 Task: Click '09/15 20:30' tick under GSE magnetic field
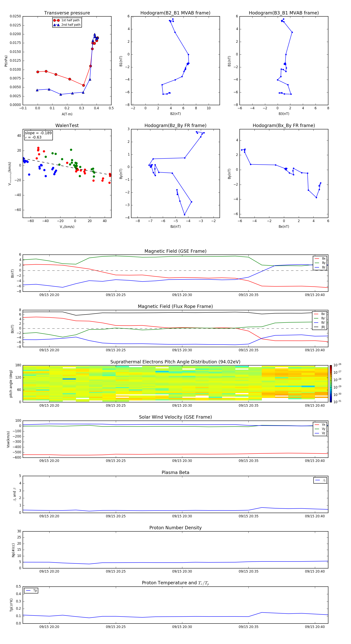pos(182,295)
